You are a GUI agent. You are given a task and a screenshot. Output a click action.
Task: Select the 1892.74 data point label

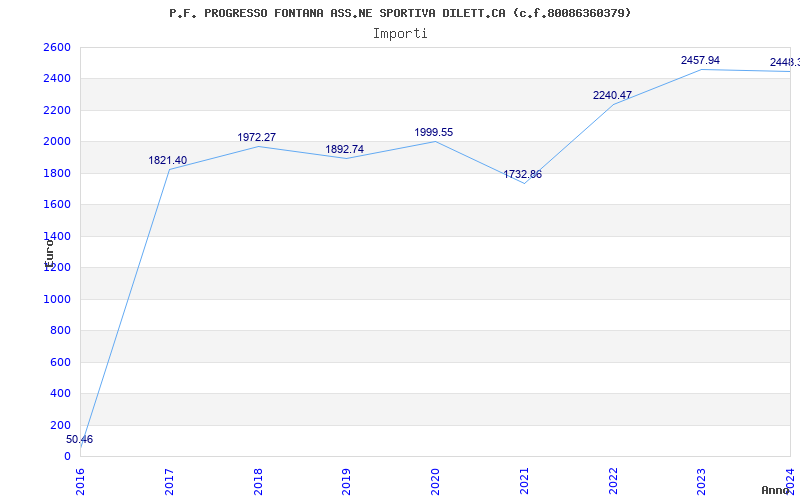(x=345, y=149)
